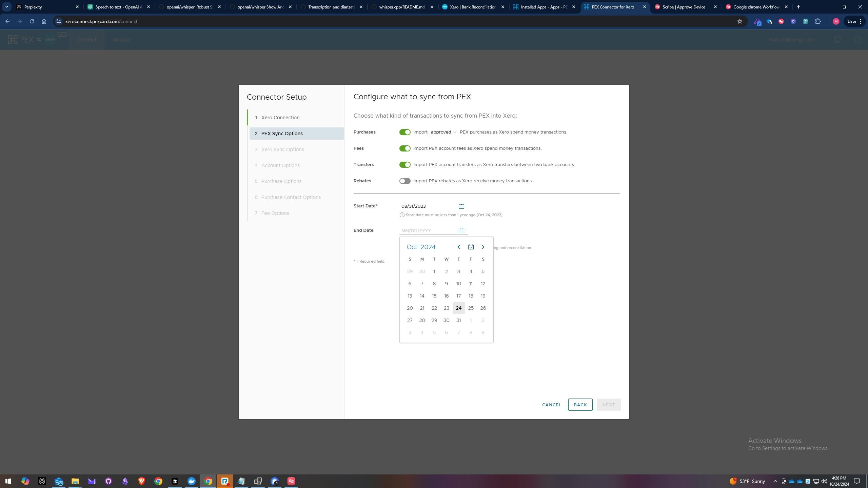Open File Explorer from taskbar

[75, 481]
